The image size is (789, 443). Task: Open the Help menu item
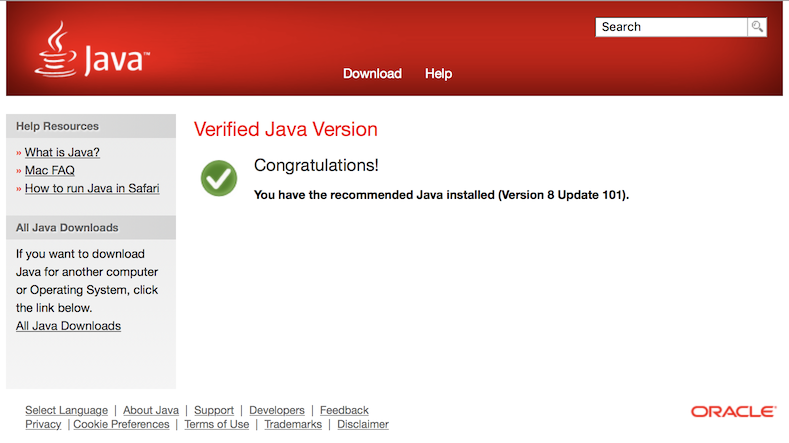438,73
